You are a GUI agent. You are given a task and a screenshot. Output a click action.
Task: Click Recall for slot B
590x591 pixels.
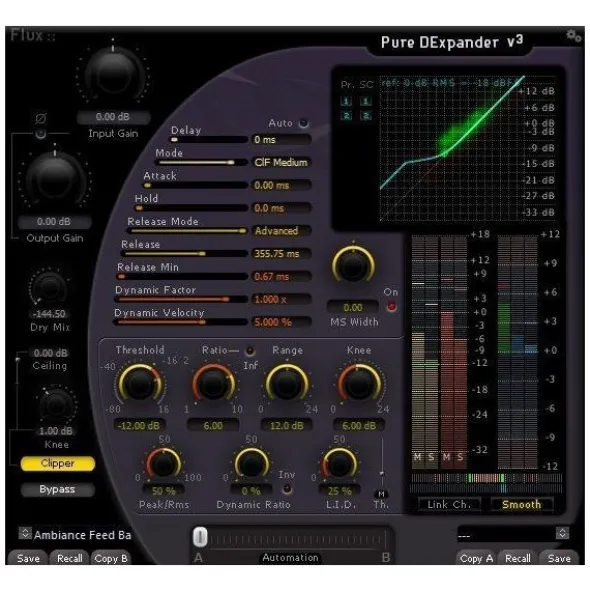[518, 558]
